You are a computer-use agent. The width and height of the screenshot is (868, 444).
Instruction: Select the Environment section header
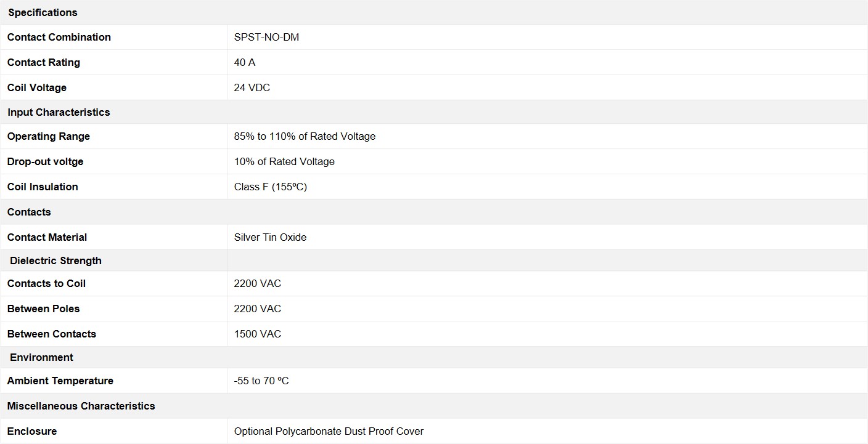coord(41,357)
